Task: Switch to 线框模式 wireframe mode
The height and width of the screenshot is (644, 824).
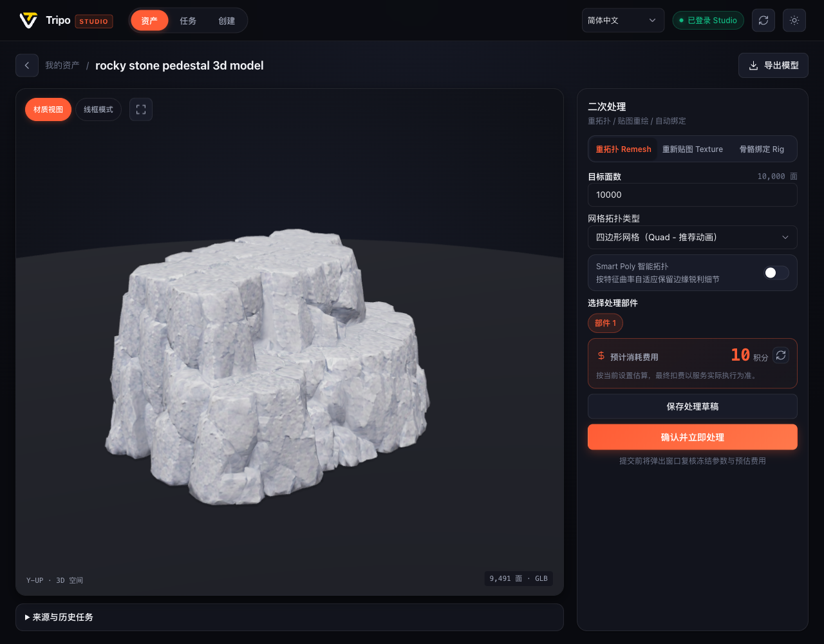Action: (98, 109)
